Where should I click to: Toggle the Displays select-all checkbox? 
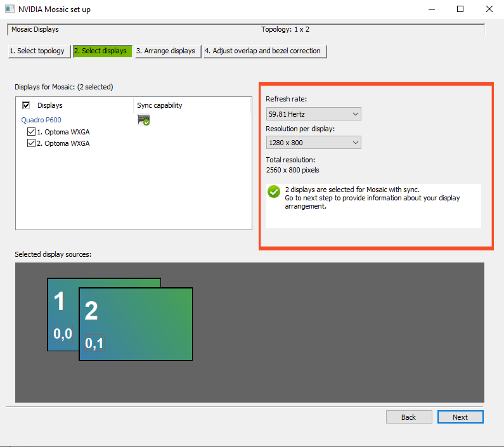pyautogui.click(x=26, y=105)
